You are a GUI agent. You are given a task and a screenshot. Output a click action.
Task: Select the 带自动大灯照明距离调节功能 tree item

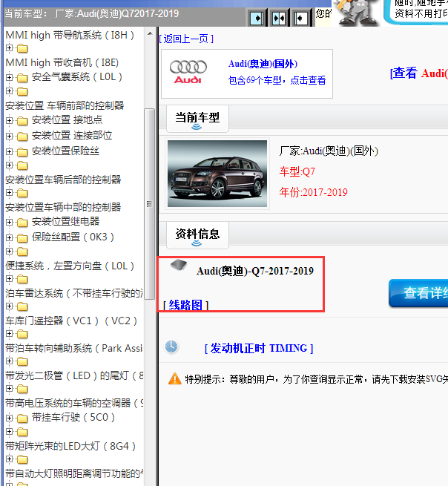(x=74, y=473)
